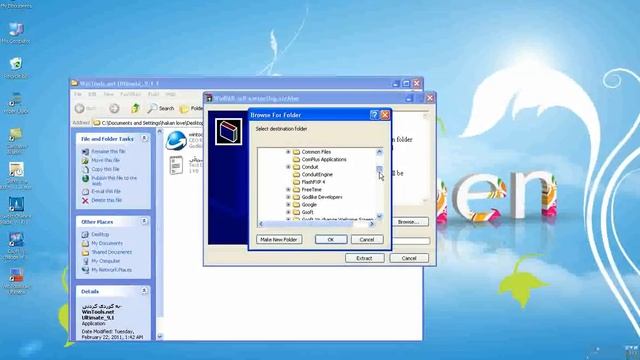Click Make New Folder button
The height and width of the screenshot is (360, 640).
(x=279, y=240)
